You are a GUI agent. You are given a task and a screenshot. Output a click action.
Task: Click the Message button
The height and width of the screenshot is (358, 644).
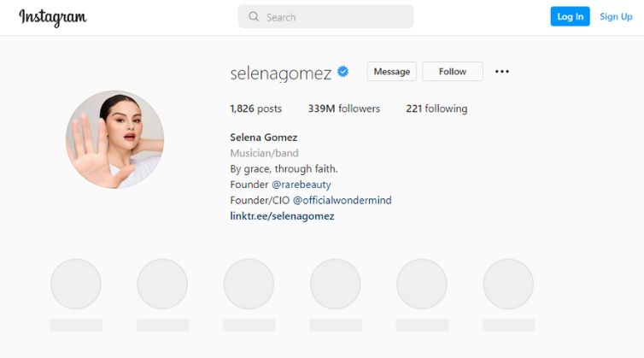pos(392,72)
